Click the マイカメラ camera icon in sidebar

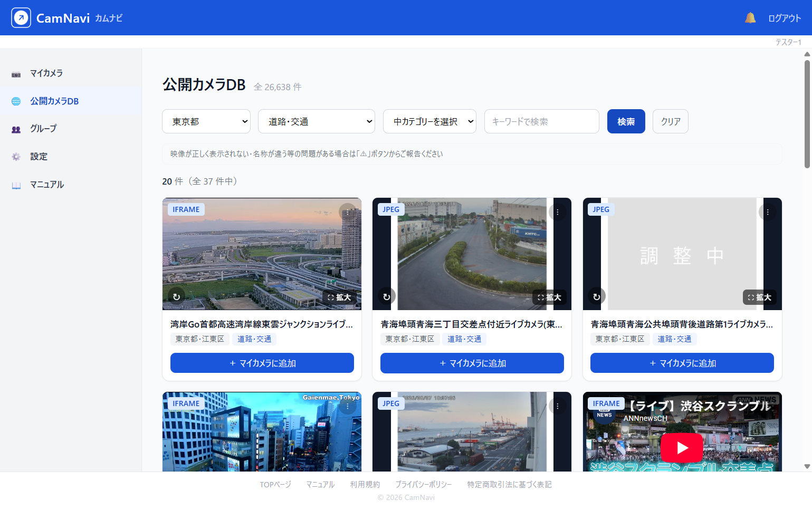click(16, 74)
